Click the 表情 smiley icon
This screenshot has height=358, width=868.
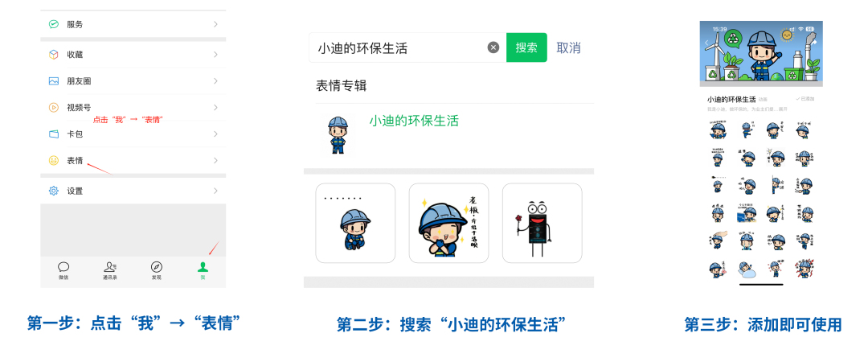pyautogui.click(x=53, y=161)
